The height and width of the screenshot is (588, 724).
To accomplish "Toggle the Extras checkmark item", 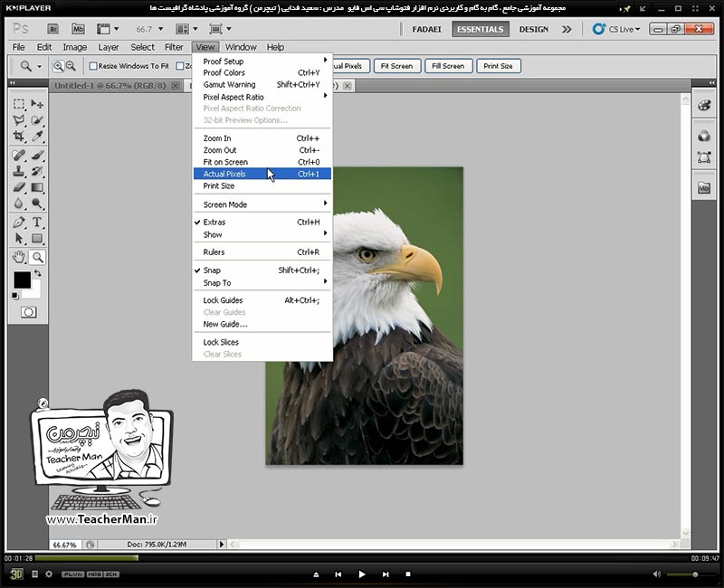I will point(262,222).
